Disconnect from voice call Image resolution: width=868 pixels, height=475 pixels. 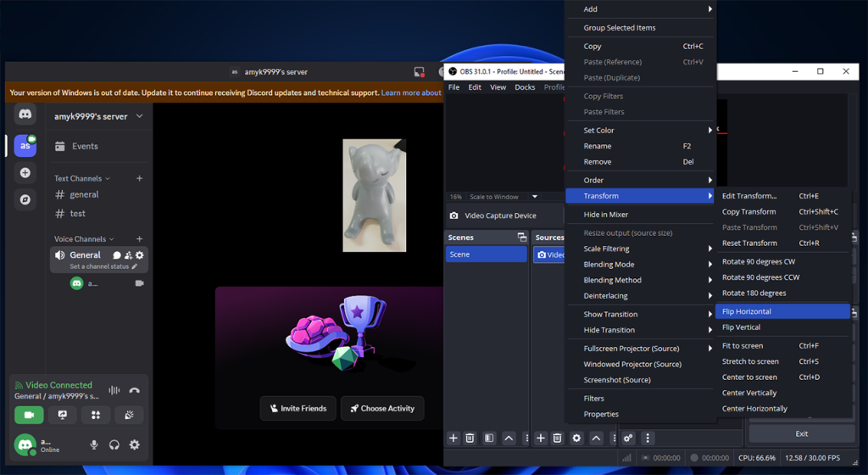tap(134, 390)
